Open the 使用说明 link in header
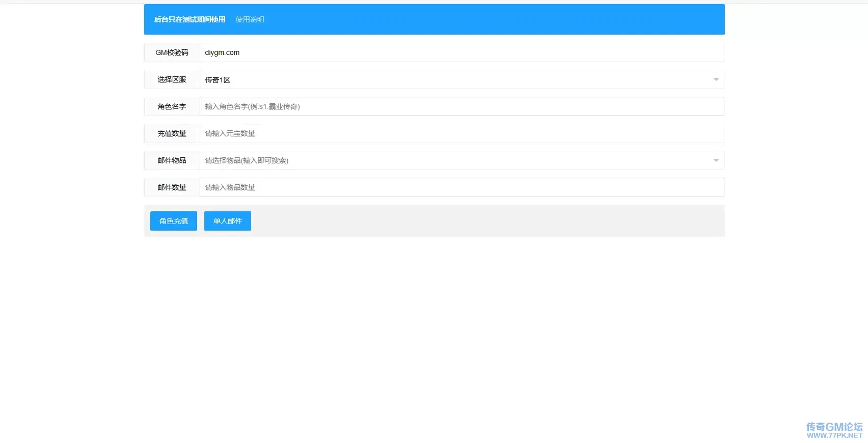 point(250,19)
